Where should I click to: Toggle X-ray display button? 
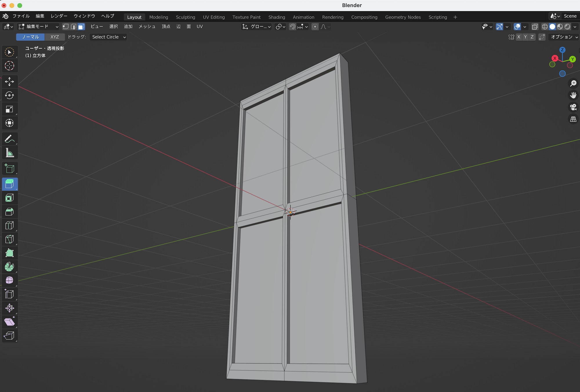(x=535, y=27)
